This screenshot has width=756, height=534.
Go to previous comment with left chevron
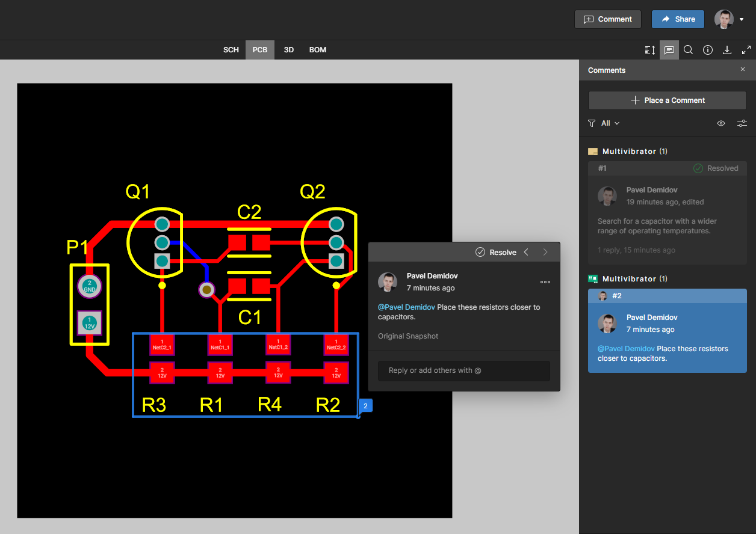point(526,253)
